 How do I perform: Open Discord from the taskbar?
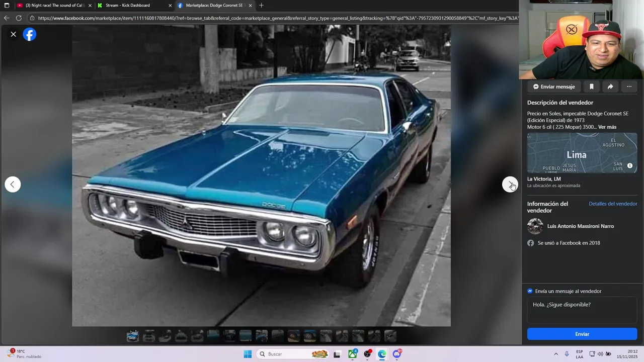coord(397,354)
